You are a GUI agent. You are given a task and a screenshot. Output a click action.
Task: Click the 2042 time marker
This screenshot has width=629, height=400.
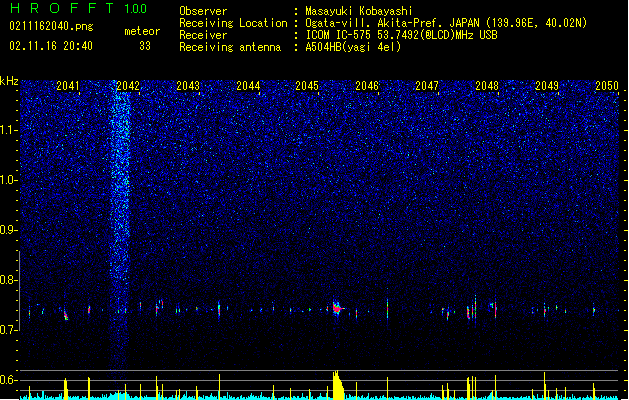click(x=128, y=86)
